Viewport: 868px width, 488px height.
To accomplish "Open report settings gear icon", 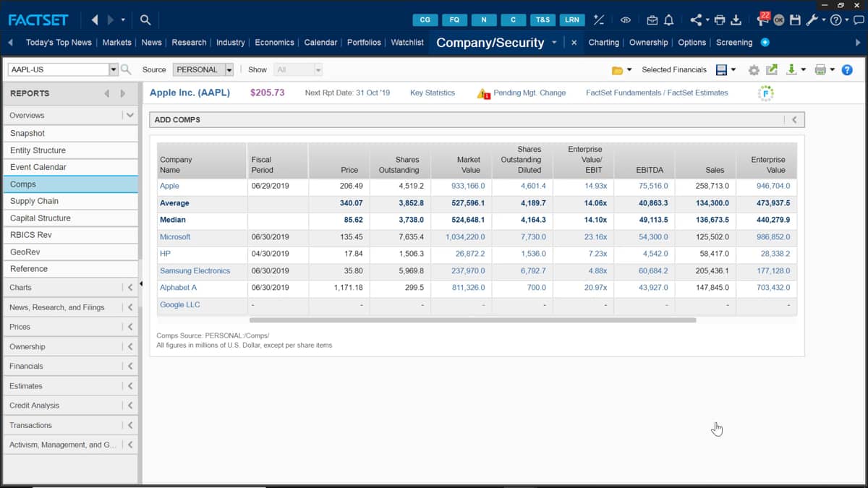I will tap(754, 70).
